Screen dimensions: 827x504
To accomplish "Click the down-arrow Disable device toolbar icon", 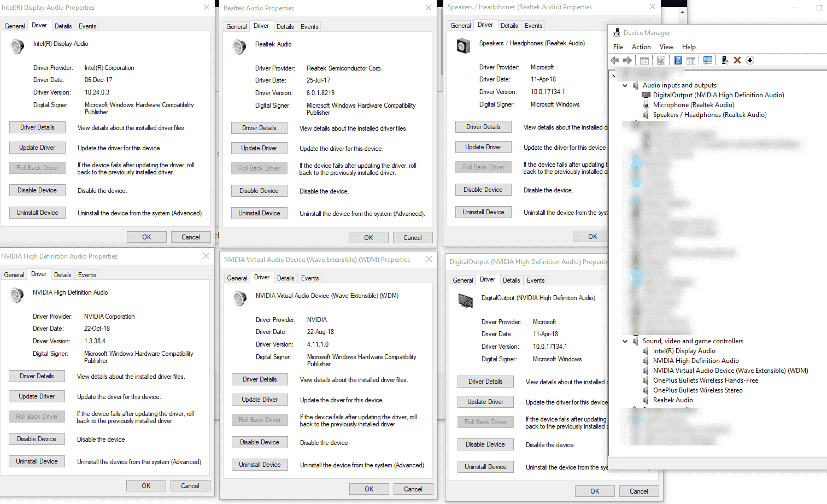I will 750,60.
